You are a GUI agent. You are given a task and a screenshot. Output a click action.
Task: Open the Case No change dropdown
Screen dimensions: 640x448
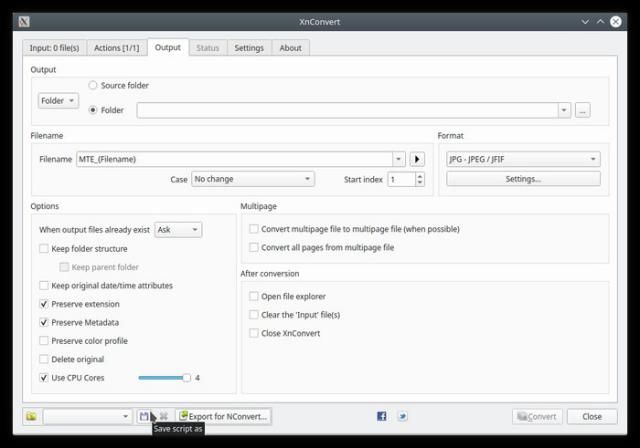[253, 179]
